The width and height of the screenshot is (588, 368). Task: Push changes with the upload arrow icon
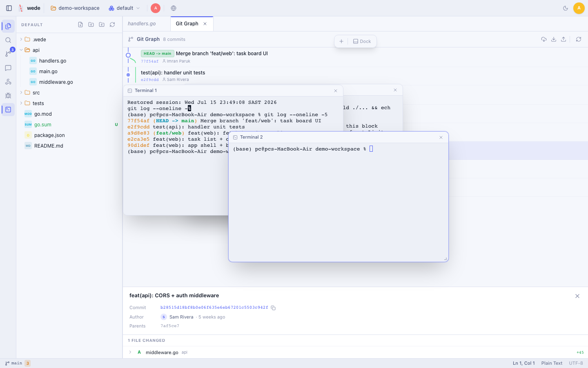563,39
